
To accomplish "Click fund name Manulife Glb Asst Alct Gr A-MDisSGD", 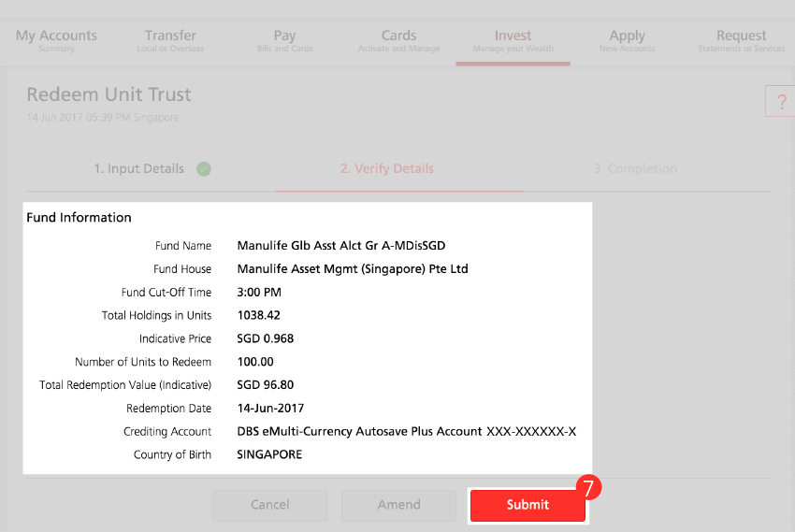I will tap(341, 246).
